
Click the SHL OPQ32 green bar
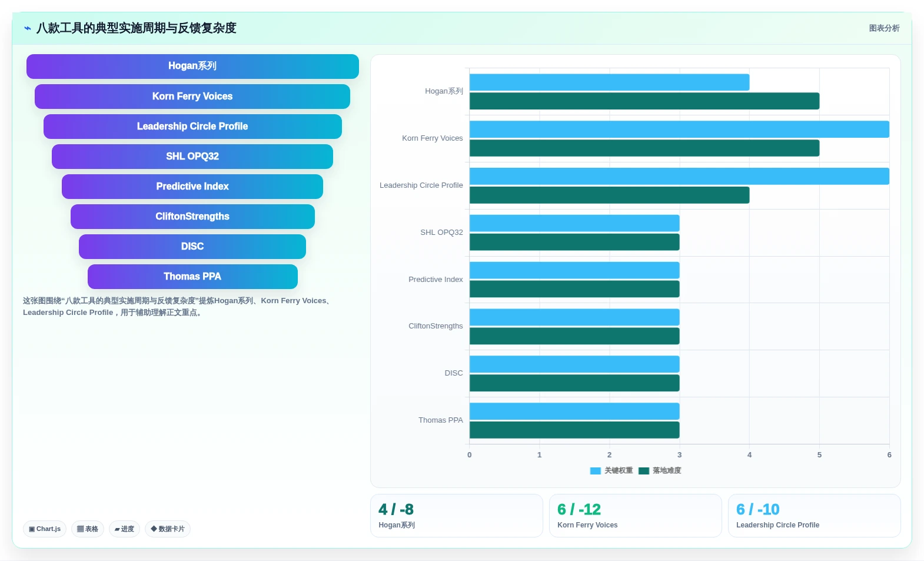pyautogui.click(x=574, y=243)
